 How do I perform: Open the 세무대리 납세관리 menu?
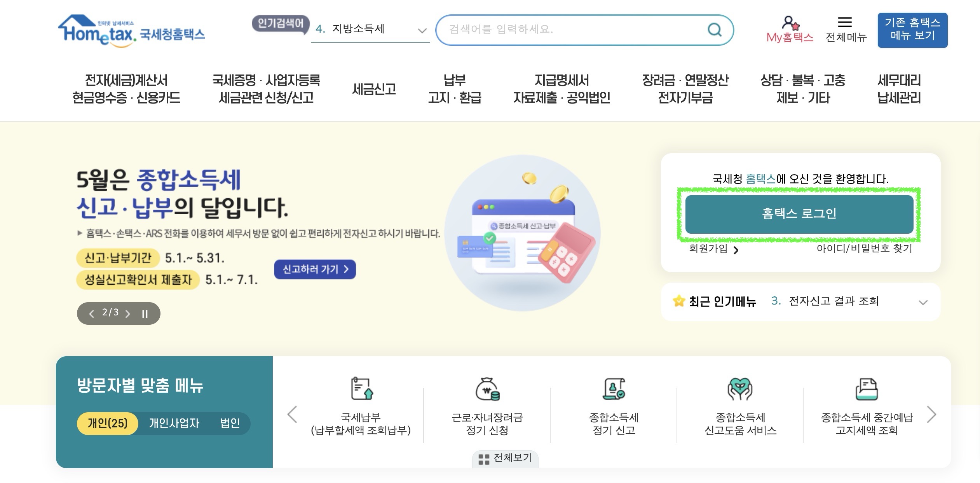[x=899, y=89]
